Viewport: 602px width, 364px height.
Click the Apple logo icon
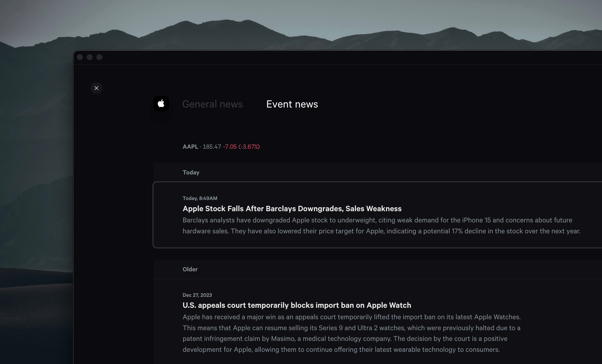click(x=161, y=104)
